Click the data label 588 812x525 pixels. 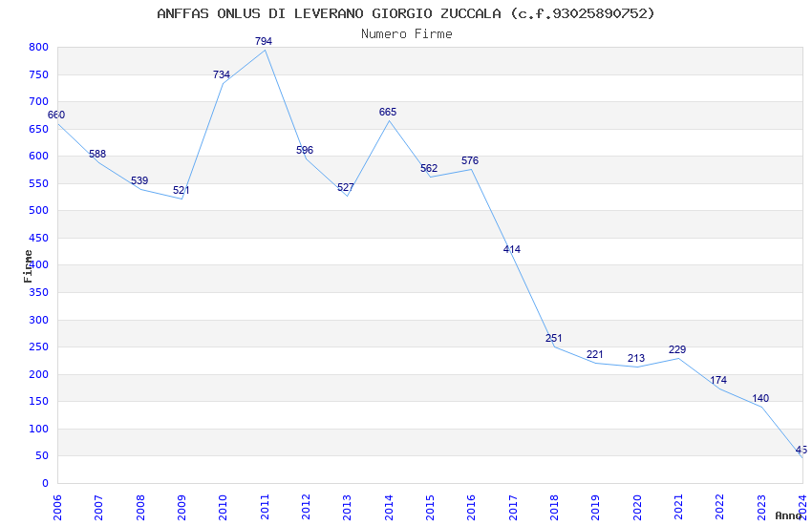coord(97,154)
